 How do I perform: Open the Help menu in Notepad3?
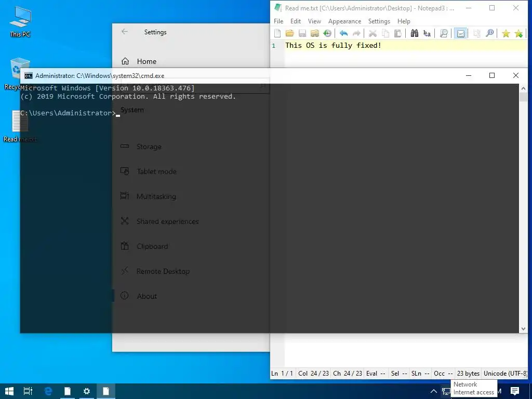pyautogui.click(x=404, y=21)
